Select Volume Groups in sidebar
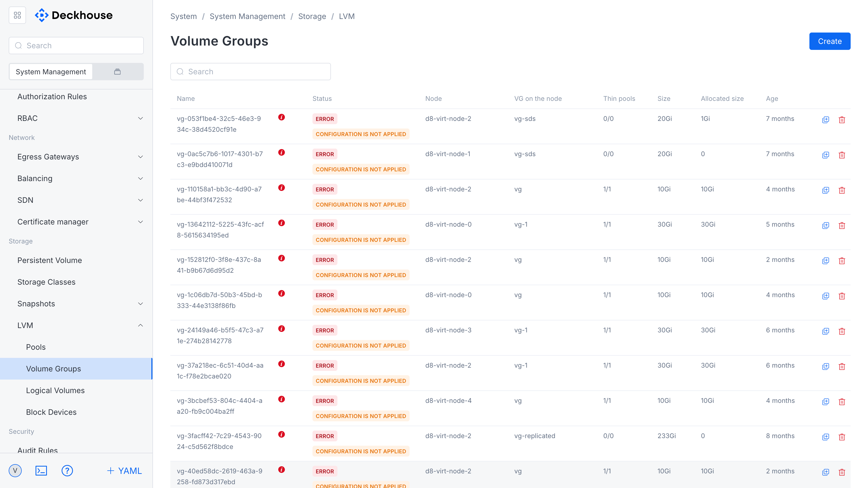The height and width of the screenshot is (488, 868). (76, 369)
